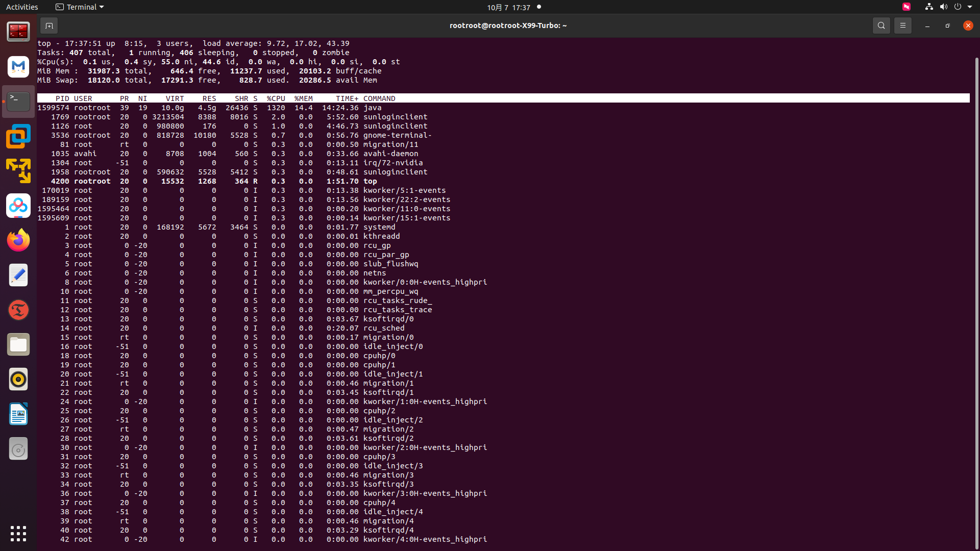Open the clock and calendar panel
This screenshot has height=551, width=980.
pyautogui.click(x=508, y=7)
